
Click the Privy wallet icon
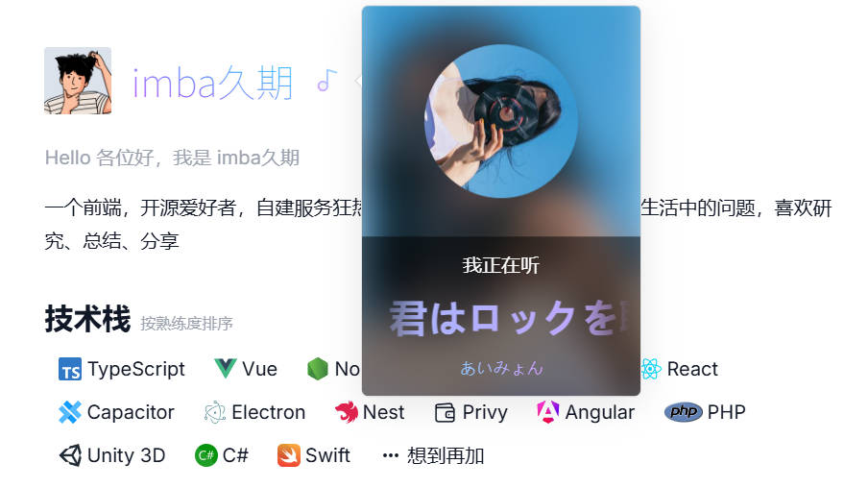(x=446, y=413)
